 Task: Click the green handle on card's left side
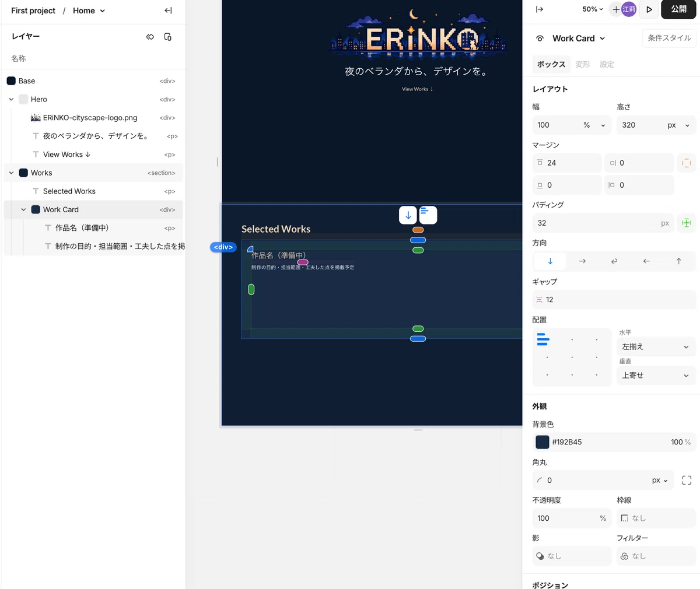(x=251, y=289)
